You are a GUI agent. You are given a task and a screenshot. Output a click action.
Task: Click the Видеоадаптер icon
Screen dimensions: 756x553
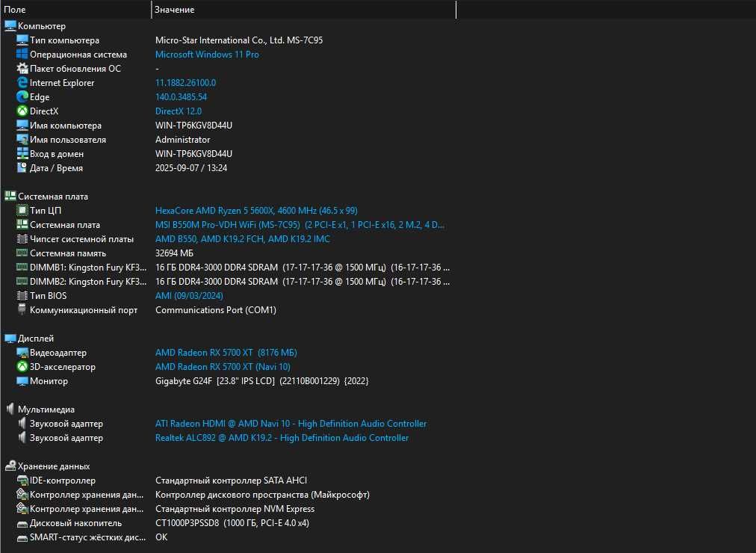coord(22,353)
